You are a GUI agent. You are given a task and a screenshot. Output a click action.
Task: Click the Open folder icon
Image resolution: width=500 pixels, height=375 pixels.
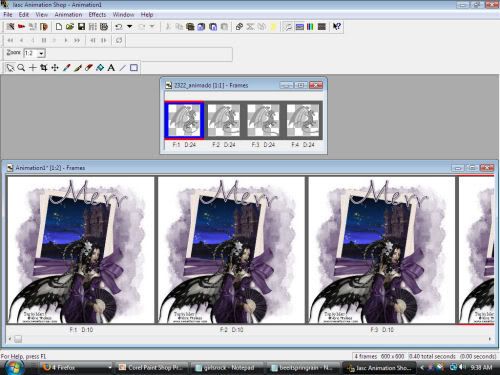pos(70,27)
